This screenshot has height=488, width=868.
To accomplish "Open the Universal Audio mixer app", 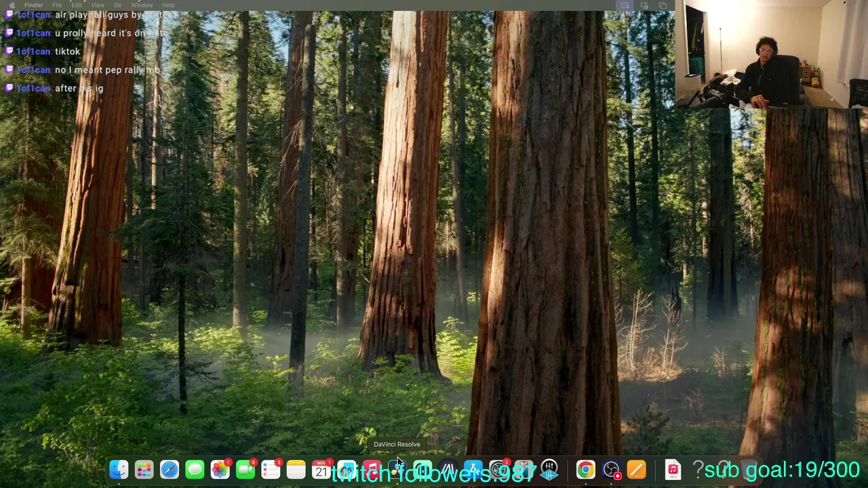I will 549,470.
